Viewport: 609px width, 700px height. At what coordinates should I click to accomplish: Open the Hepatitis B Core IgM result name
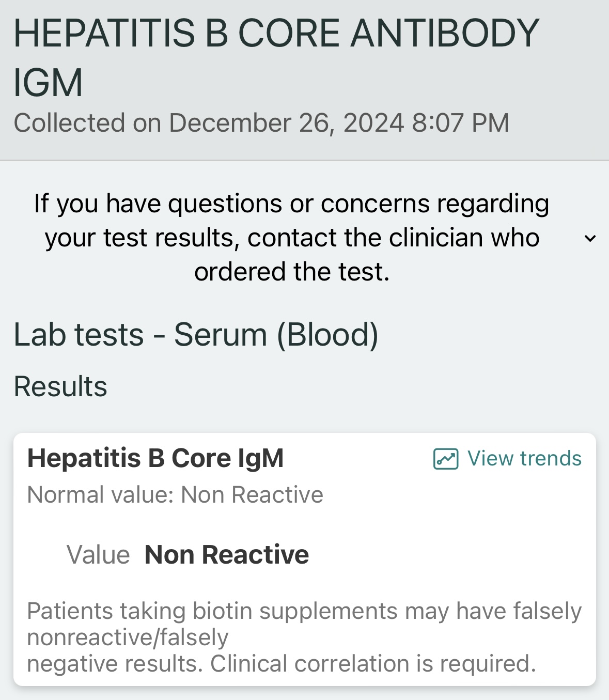point(155,458)
